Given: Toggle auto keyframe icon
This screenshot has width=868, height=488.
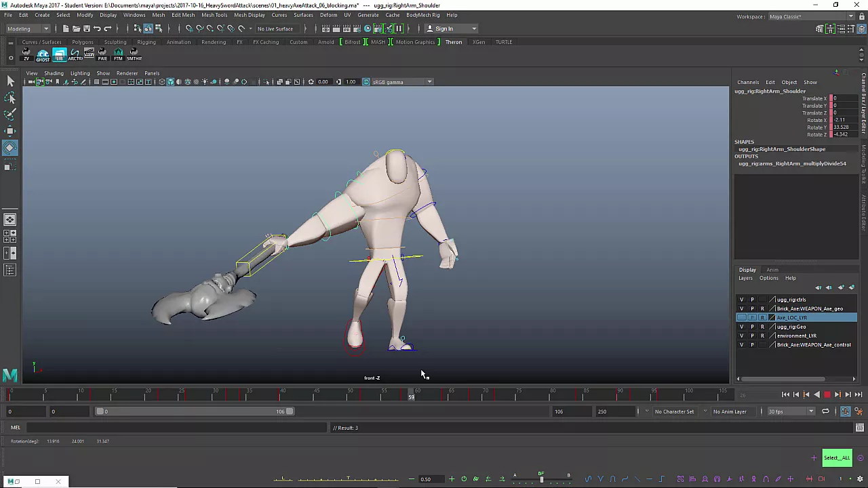Looking at the screenshot, I should [x=845, y=411].
